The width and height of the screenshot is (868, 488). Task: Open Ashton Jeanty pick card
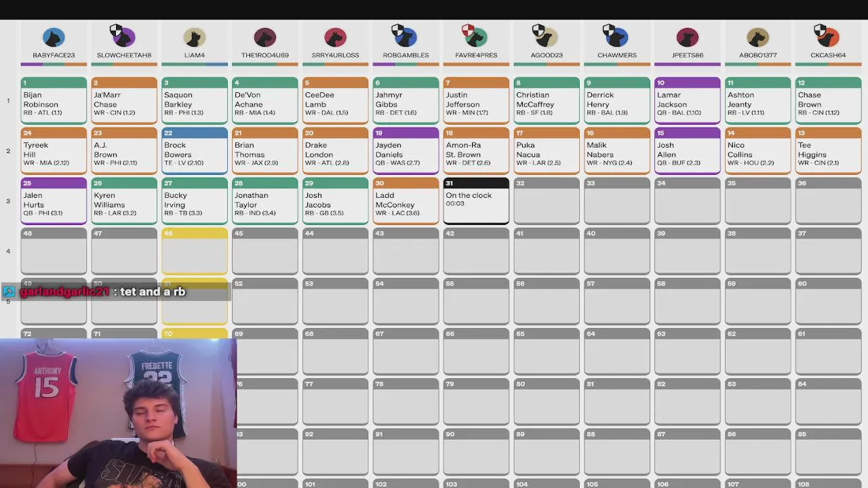(758, 100)
